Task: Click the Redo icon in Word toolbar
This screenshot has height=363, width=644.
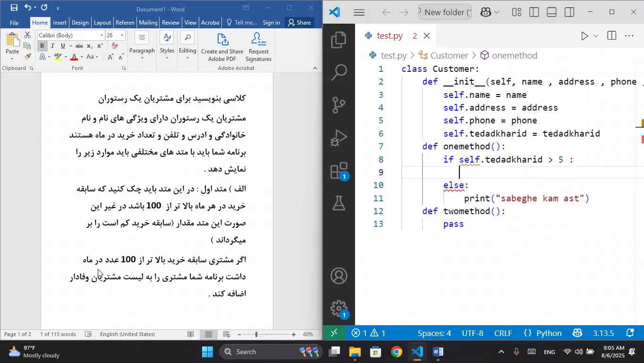Action: click(44, 8)
